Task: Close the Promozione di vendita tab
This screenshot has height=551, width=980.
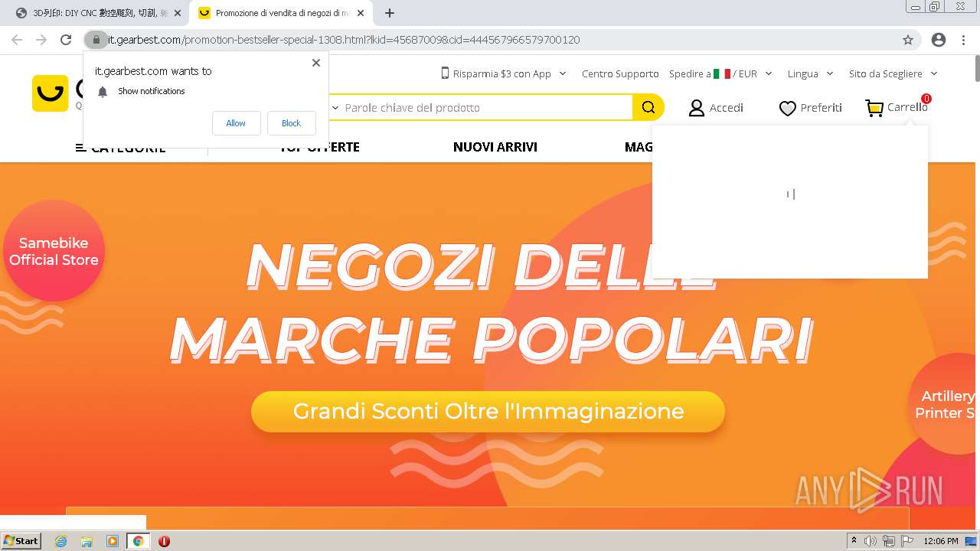Action: tap(361, 13)
